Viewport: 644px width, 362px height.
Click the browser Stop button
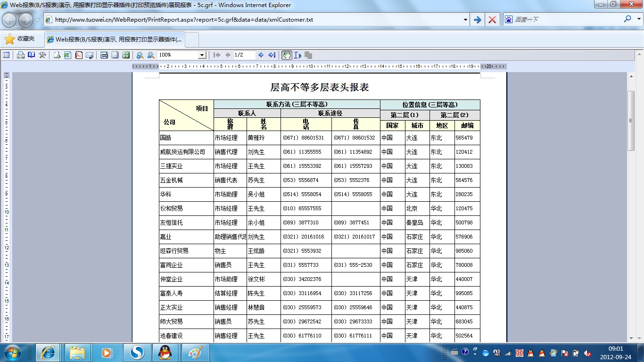[x=492, y=20]
